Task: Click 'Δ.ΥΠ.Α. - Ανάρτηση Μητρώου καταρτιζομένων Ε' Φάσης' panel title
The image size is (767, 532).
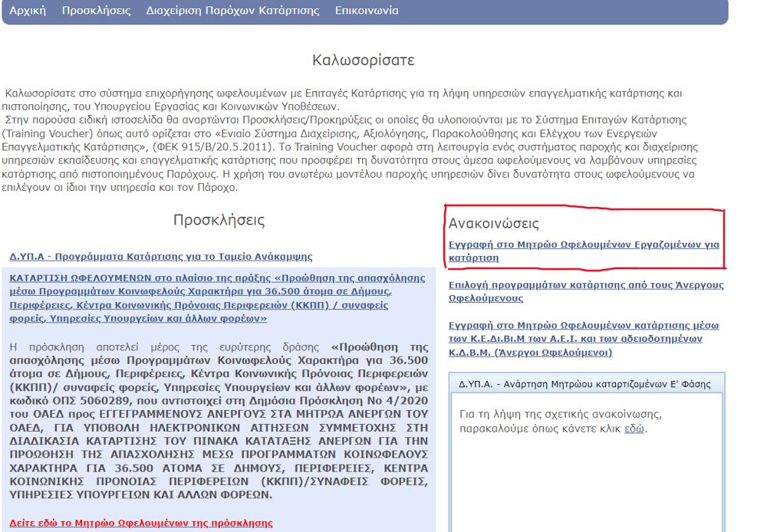Action: pyautogui.click(x=584, y=384)
